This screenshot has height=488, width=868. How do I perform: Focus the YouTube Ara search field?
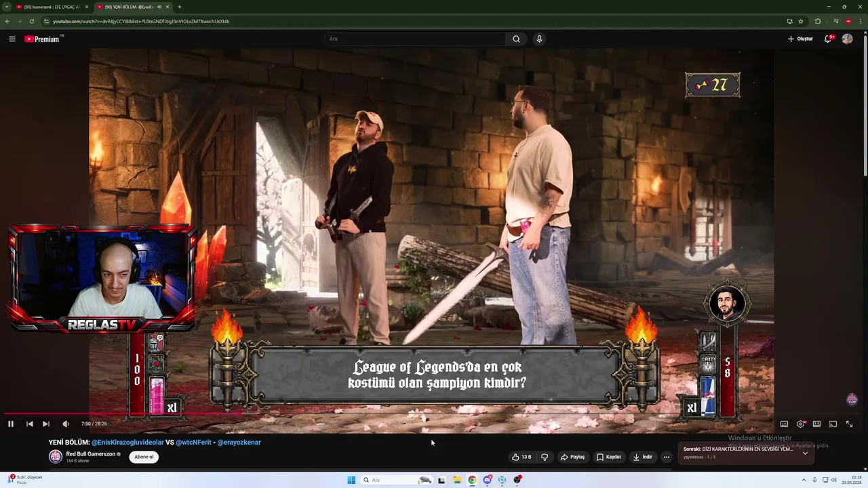click(x=414, y=39)
